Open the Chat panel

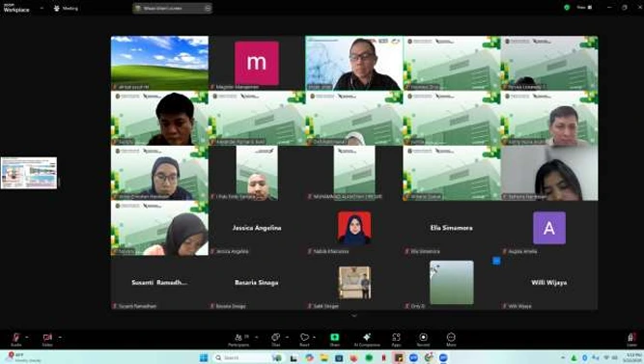[275, 339]
